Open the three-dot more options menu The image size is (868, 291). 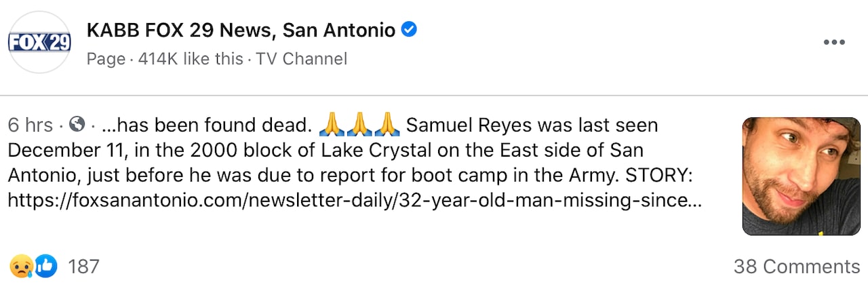click(x=833, y=43)
